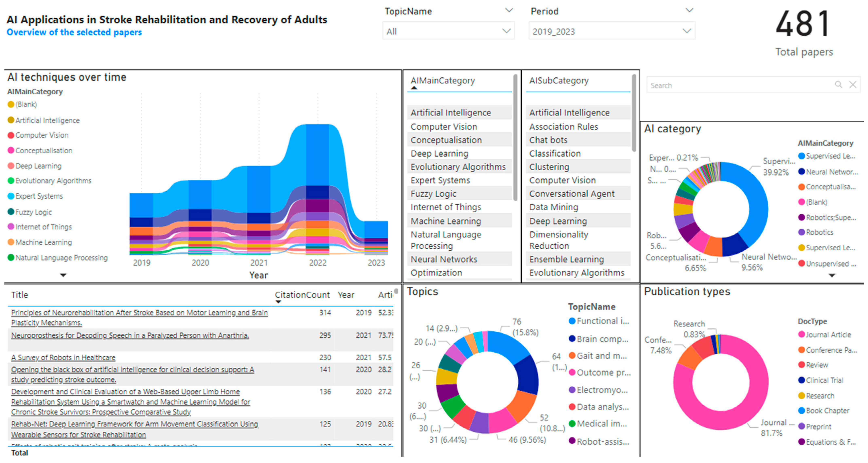
Task: Collapse the TopicName slicer header chevron
Action: pos(509,11)
